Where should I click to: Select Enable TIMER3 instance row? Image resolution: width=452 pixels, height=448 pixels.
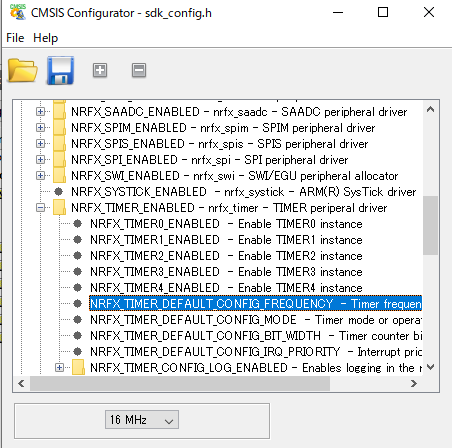pos(226,272)
